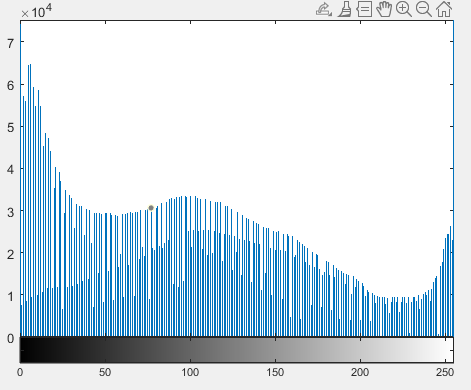Screen dimensions: 471x390
Task: Click the x-axis label 100
Action: coord(190,372)
